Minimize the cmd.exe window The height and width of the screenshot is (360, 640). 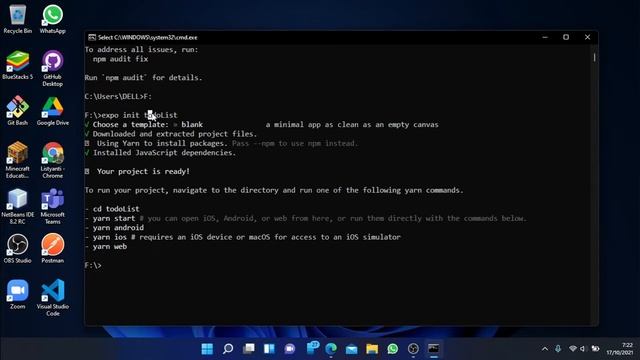545,37
